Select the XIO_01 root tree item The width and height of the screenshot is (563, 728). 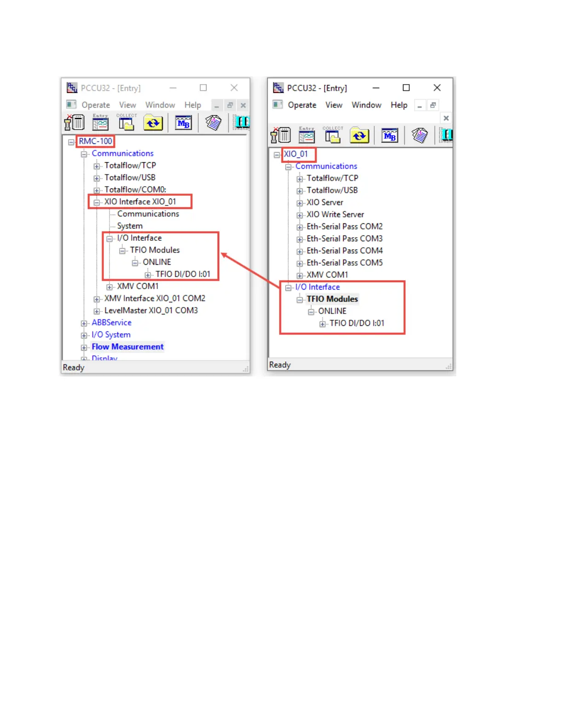pos(296,154)
